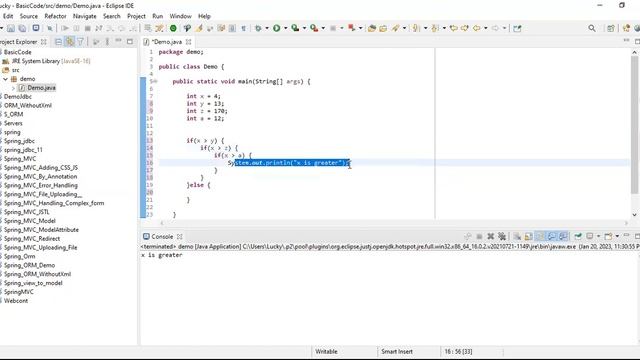Expand the Demo.java tree node

click(13, 88)
